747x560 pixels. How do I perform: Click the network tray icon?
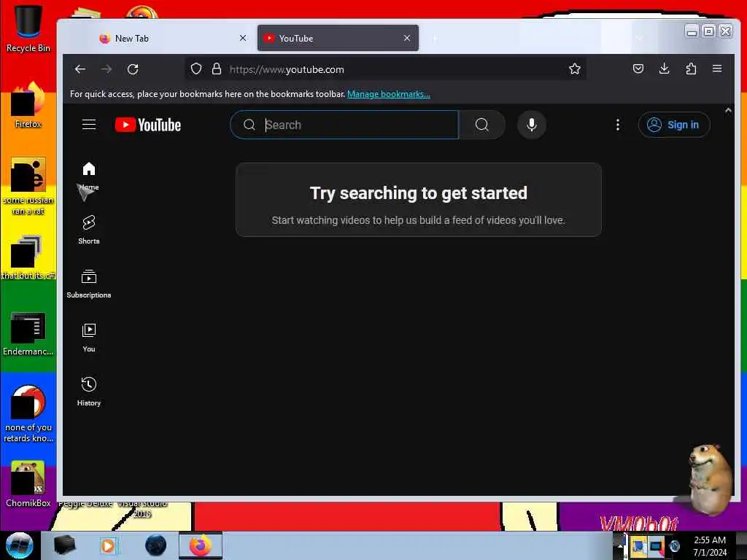656,545
